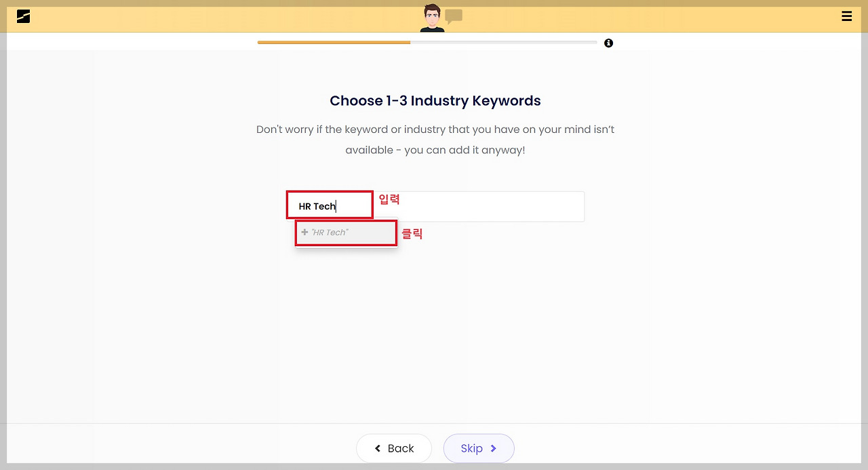Click the red "입력" annotation label
The width and height of the screenshot is (868, 470).
[389, 199]
